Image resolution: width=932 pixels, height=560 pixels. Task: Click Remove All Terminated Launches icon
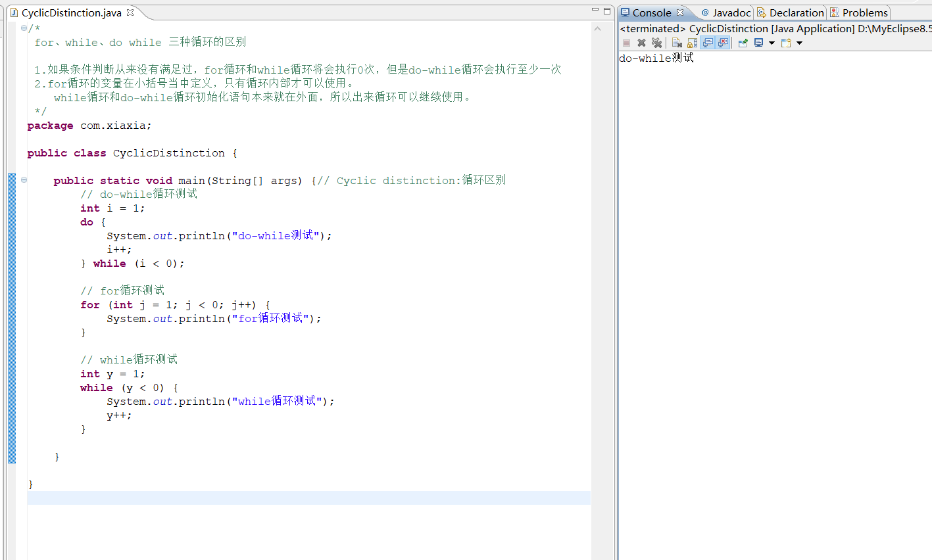(656, 43)
